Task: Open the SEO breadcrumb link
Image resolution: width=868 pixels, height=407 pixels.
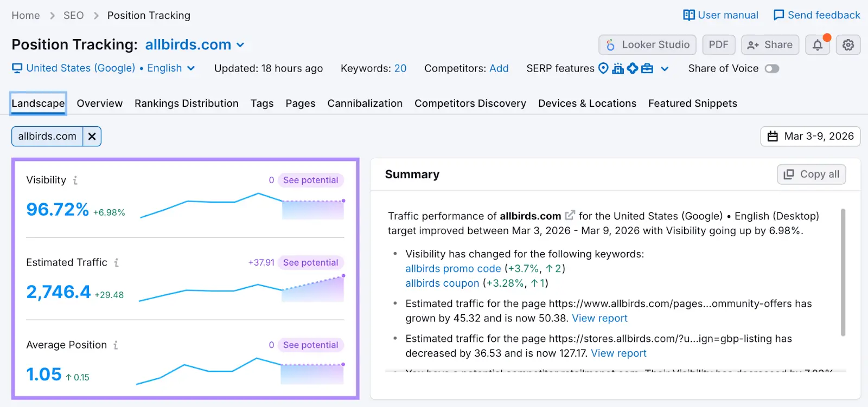Action: coord(74,15)
